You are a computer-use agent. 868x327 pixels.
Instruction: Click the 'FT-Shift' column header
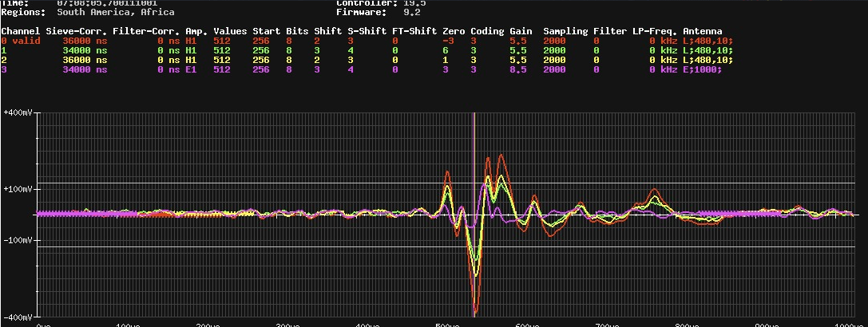click(414, 32)
